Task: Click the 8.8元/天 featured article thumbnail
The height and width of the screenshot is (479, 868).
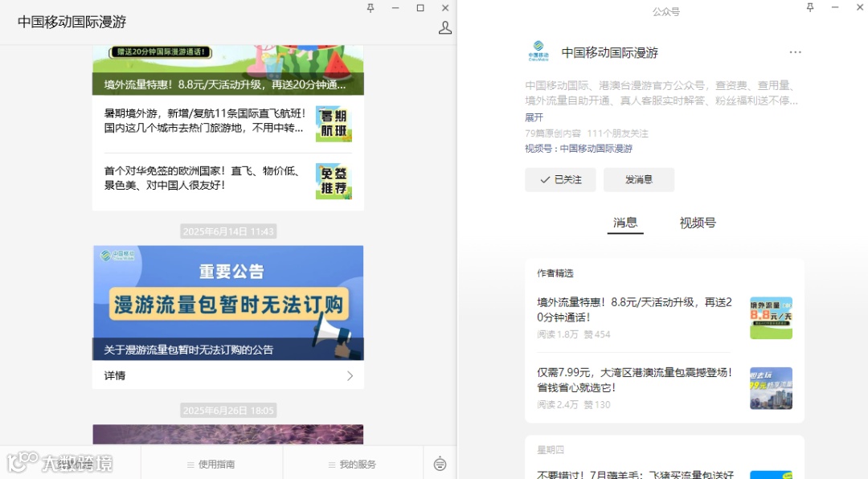Action: (x=771, y=317)
